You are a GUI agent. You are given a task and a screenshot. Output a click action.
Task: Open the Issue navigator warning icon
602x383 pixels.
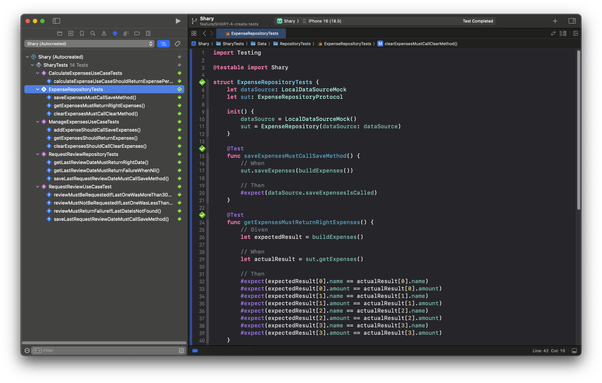click(x=104, y=33)
